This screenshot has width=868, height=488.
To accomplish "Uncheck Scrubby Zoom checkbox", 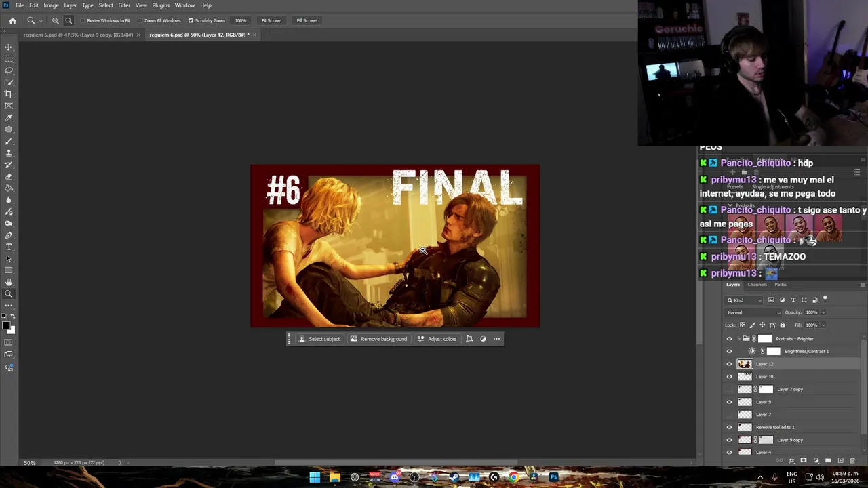I will pos(191,20).
